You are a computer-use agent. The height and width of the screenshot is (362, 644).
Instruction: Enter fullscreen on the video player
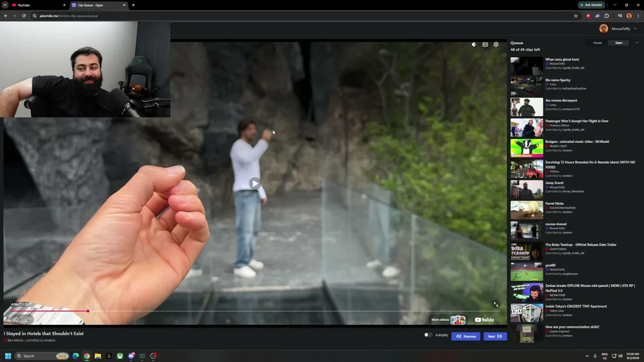pos(496,304)
